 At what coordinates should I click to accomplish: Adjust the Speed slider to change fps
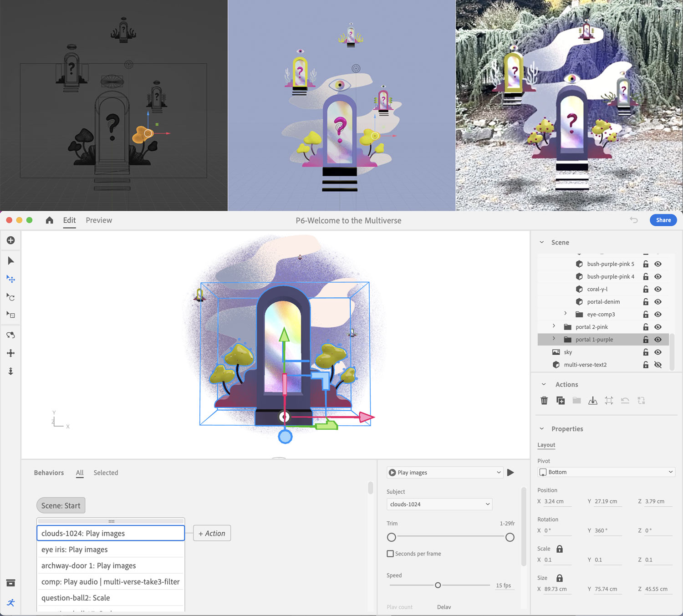pos(438,585)
